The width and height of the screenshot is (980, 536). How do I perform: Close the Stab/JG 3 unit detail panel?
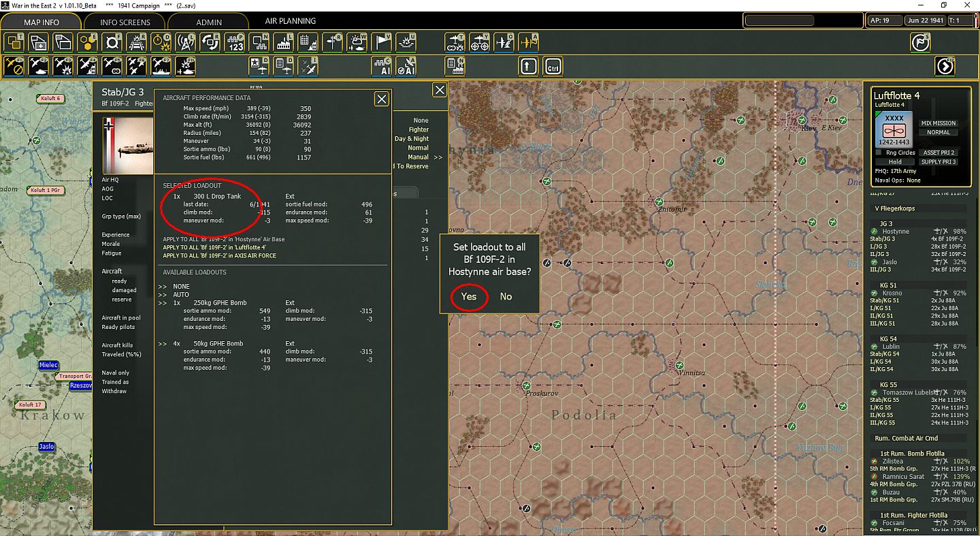click(440, 90)
